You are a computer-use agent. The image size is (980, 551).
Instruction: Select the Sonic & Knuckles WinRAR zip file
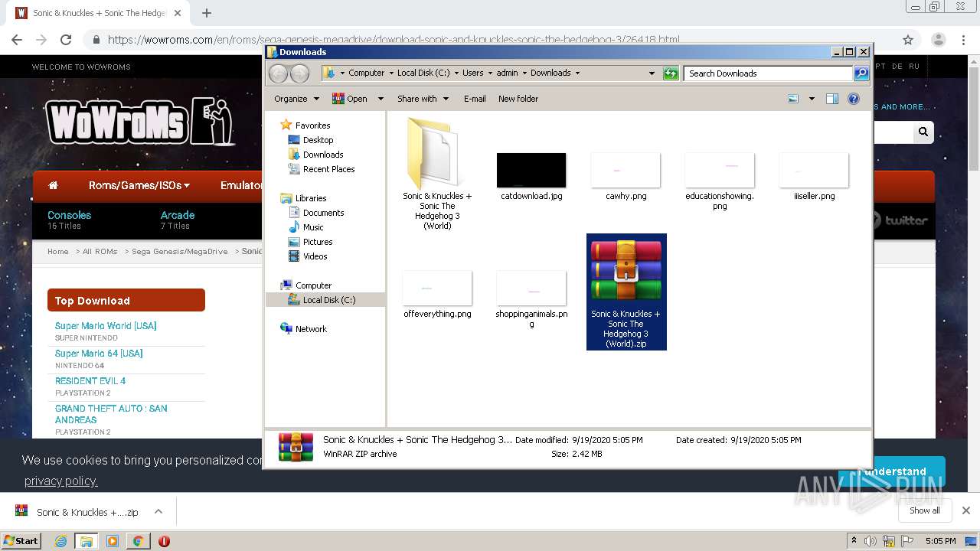[626, 292]
